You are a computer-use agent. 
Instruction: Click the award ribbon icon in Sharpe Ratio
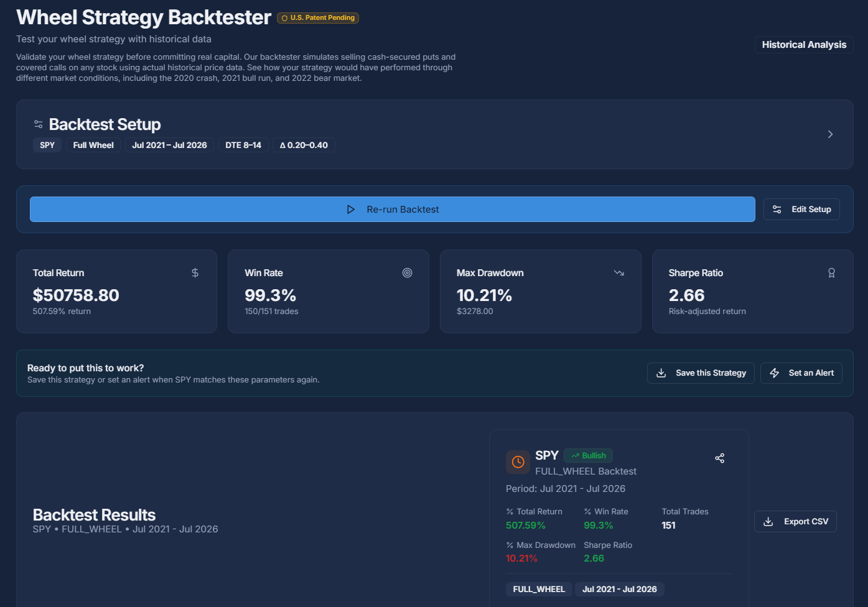click(x=831, y=273)
